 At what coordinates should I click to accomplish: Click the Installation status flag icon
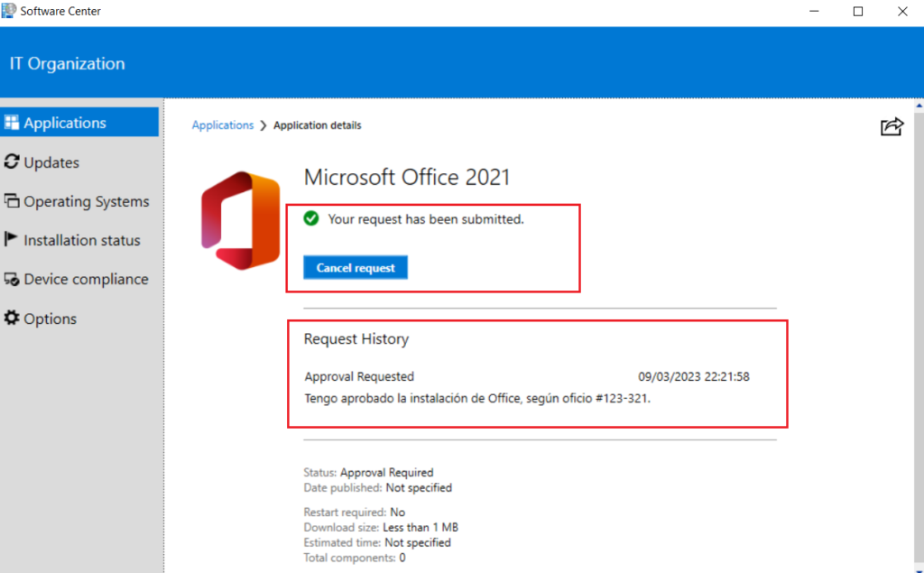click(11, 239)
